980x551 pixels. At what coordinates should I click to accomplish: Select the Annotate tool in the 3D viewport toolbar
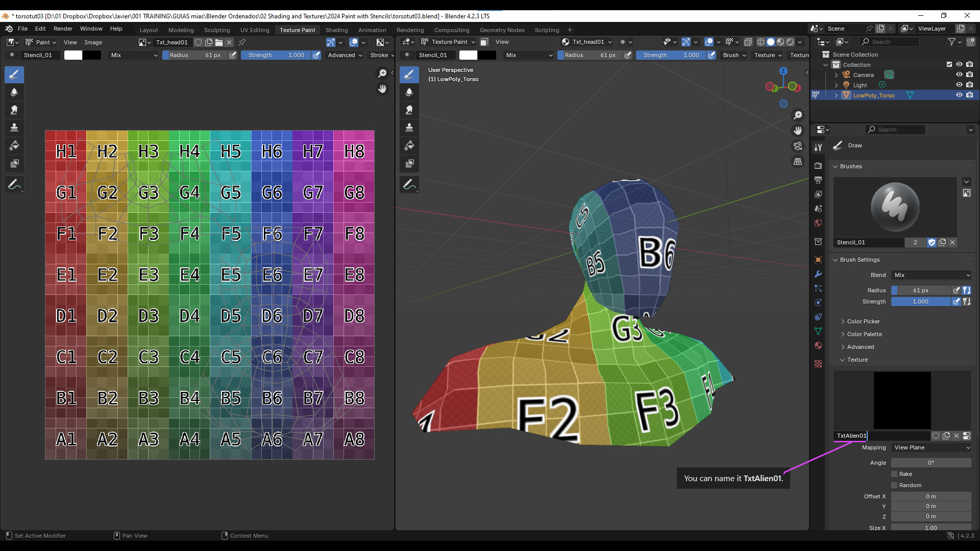(409, 185)
